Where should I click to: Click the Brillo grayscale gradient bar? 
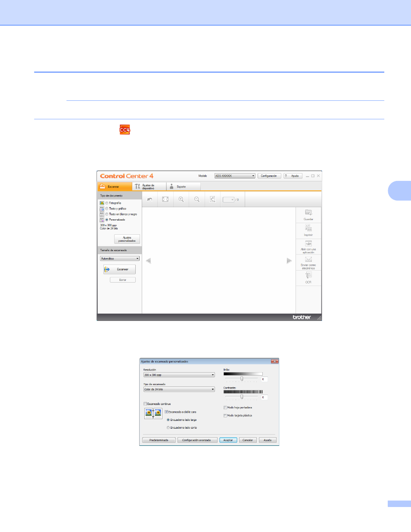point(243,373)
